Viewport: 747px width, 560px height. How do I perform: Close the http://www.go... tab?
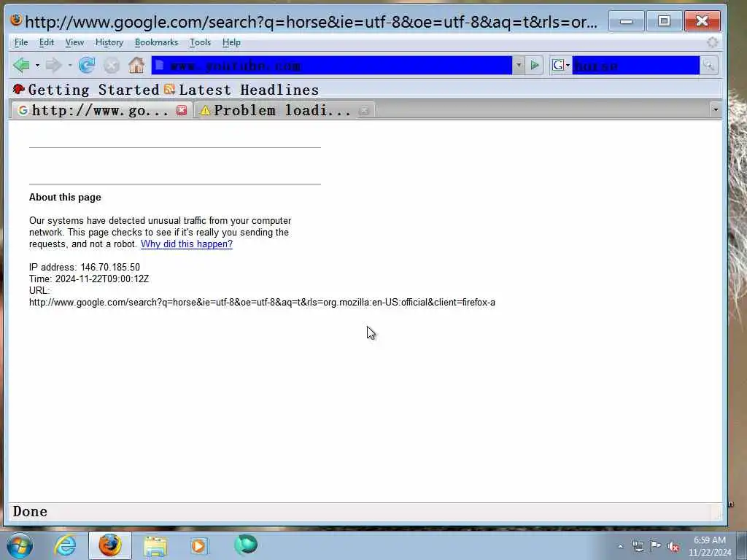[x=182, y=111]
